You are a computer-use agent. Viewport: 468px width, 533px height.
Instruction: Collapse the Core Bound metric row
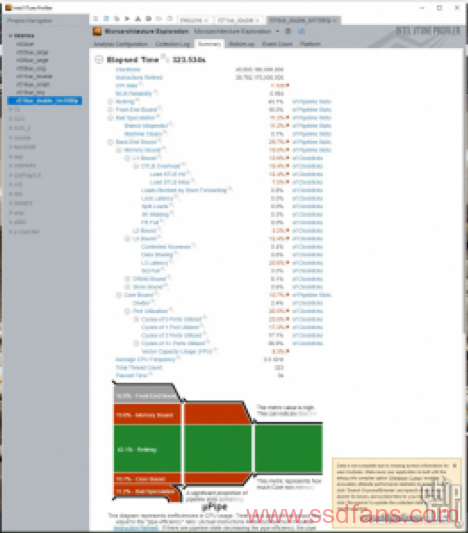(119, 295)
